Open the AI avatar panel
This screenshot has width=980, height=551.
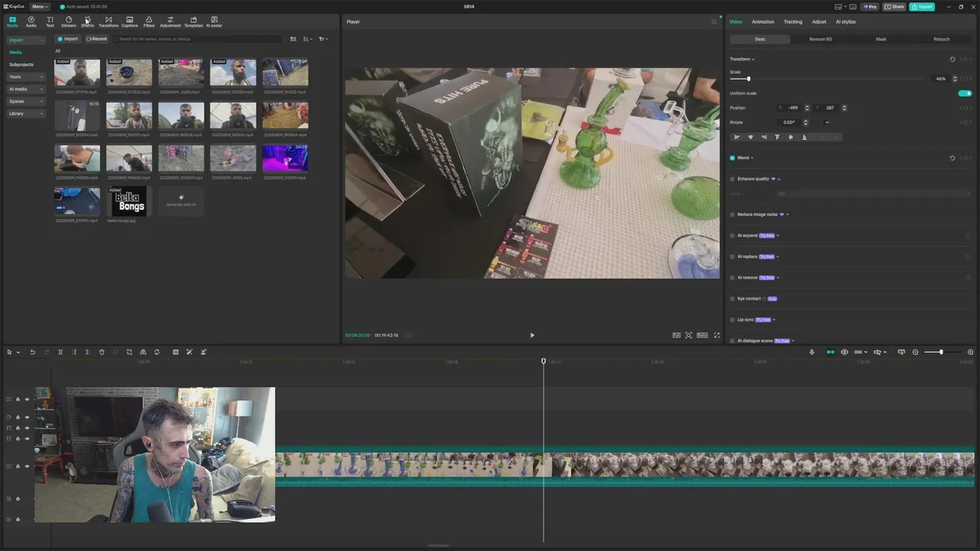click(x=214, y=21)
